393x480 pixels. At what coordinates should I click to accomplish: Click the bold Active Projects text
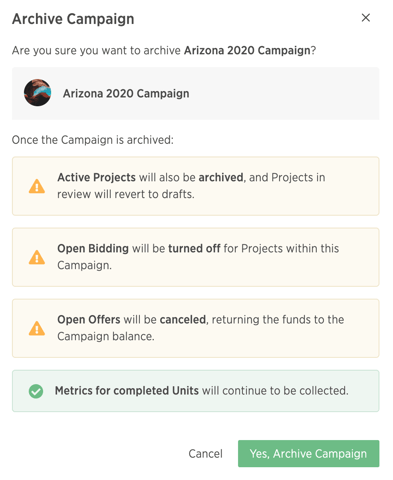tap(96, 177)
